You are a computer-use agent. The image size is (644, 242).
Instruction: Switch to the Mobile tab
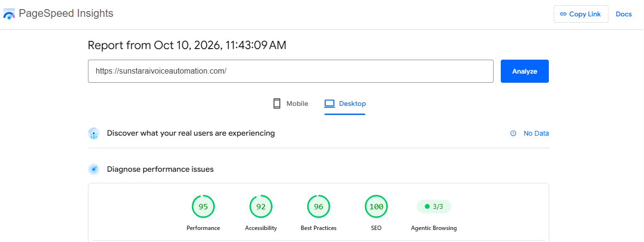coord(290,103)
